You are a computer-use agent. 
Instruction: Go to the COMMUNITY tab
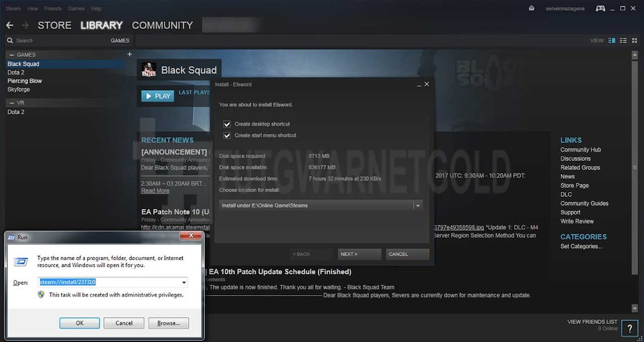pos(162,26)
